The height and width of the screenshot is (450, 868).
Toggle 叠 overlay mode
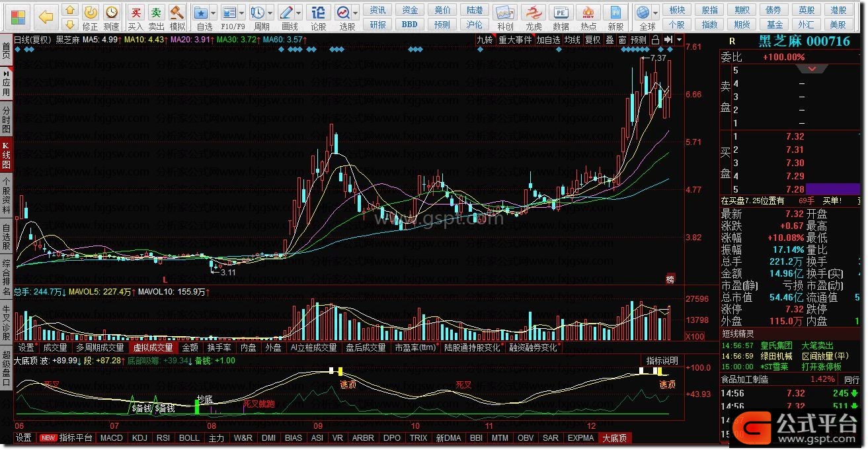pos(610,40)
